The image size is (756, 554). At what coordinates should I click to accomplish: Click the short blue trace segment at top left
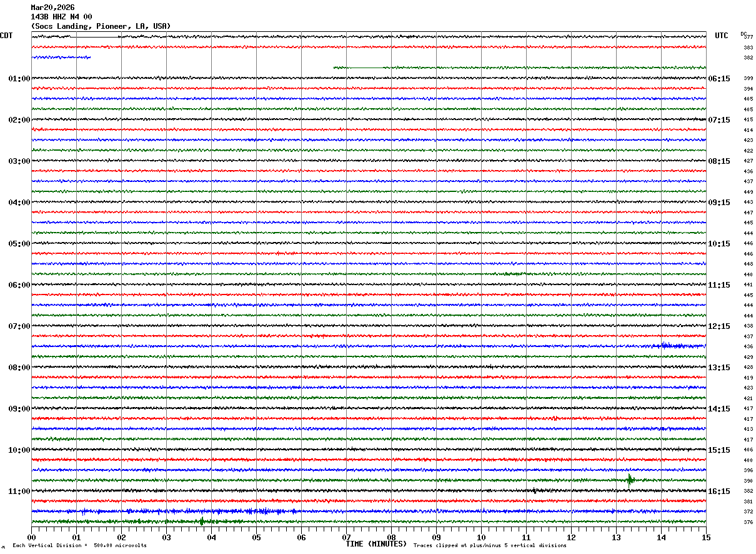[x=61, y=58]
